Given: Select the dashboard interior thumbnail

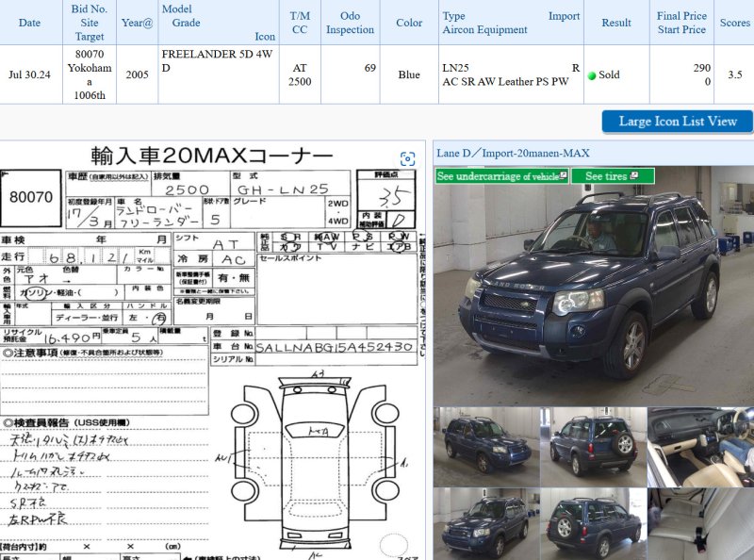Looking at the screenshot, I should pos(699,446).
